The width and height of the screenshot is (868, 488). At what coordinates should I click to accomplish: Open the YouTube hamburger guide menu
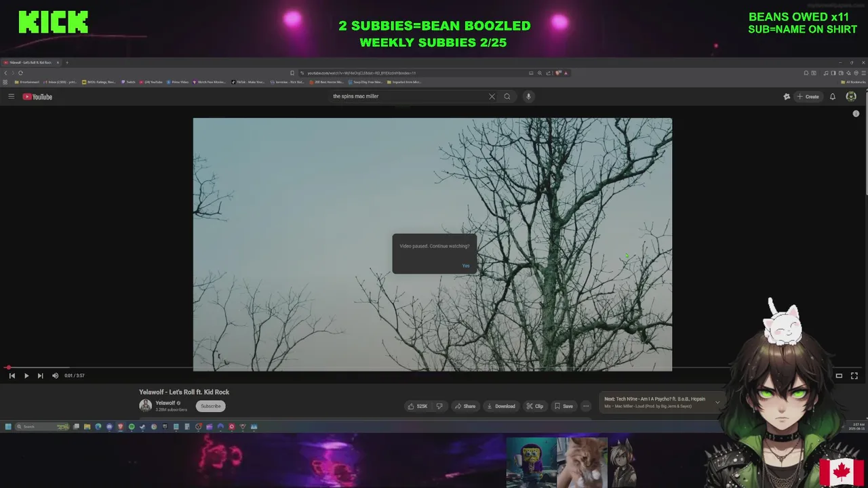pos(11,96)
